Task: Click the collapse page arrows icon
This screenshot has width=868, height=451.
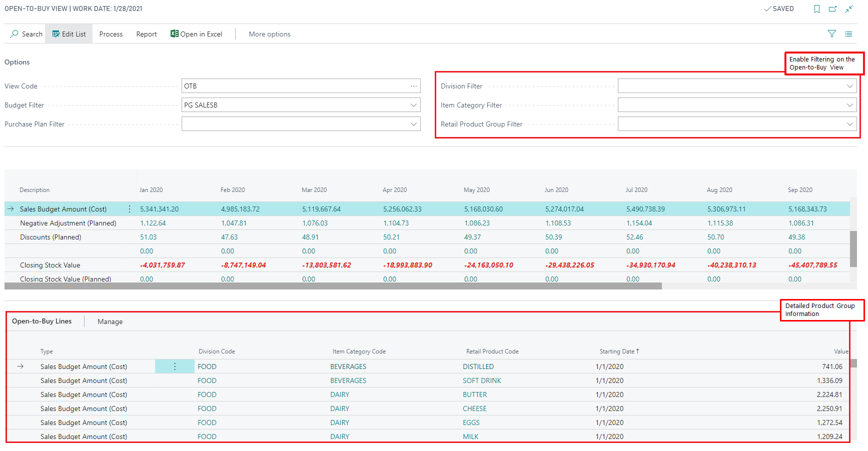Action: tap(849, 9)
